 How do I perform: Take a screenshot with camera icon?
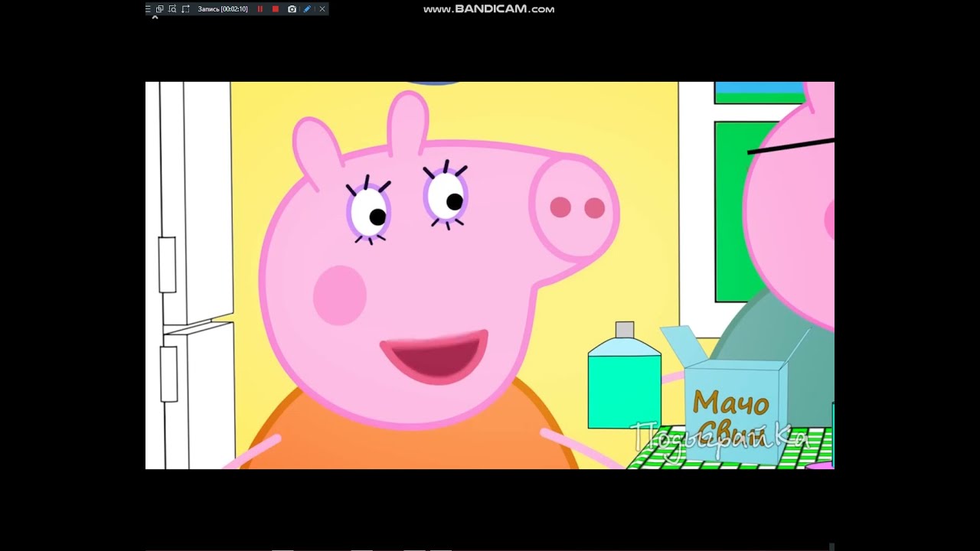(x=292, y=9)
